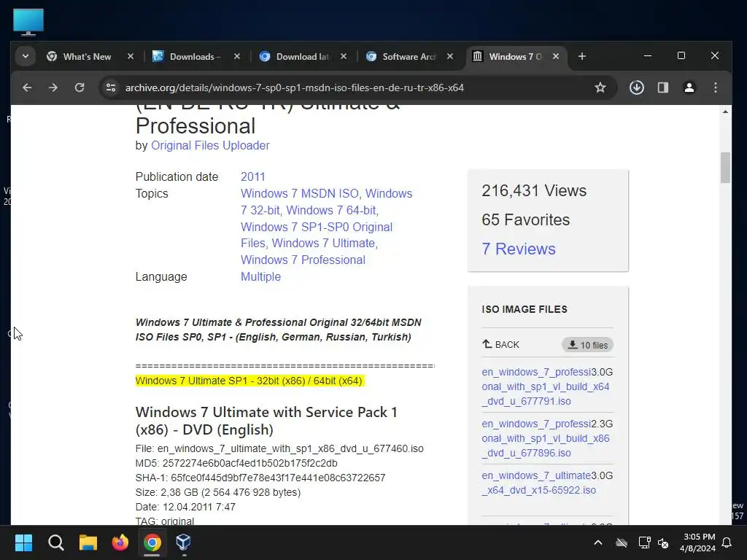Image resolution: width=747 pixels, height=560 pixels.
Task: Open a new browser tab
Action: [581, 57]
